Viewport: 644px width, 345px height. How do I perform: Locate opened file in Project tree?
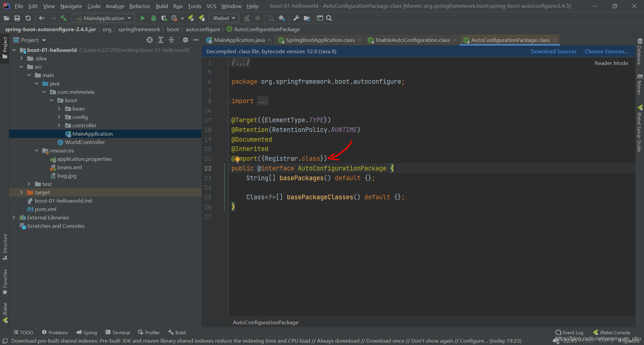tap(150, 40)
